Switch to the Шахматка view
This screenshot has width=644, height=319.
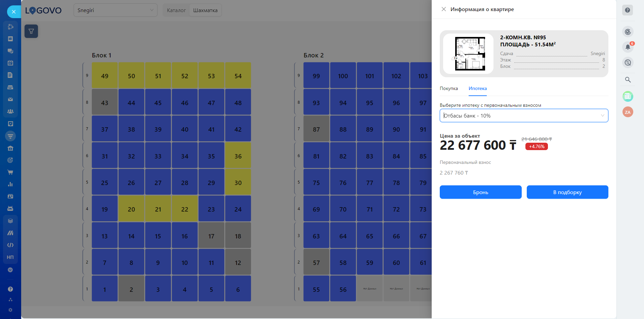click(205, 10)
